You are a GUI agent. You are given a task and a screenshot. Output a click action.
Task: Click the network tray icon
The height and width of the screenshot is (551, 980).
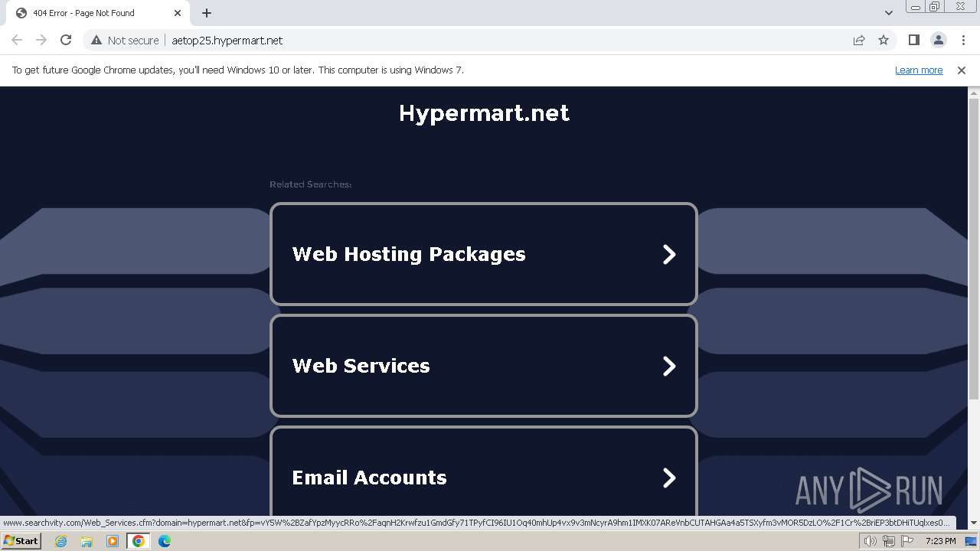click(889, 541)
